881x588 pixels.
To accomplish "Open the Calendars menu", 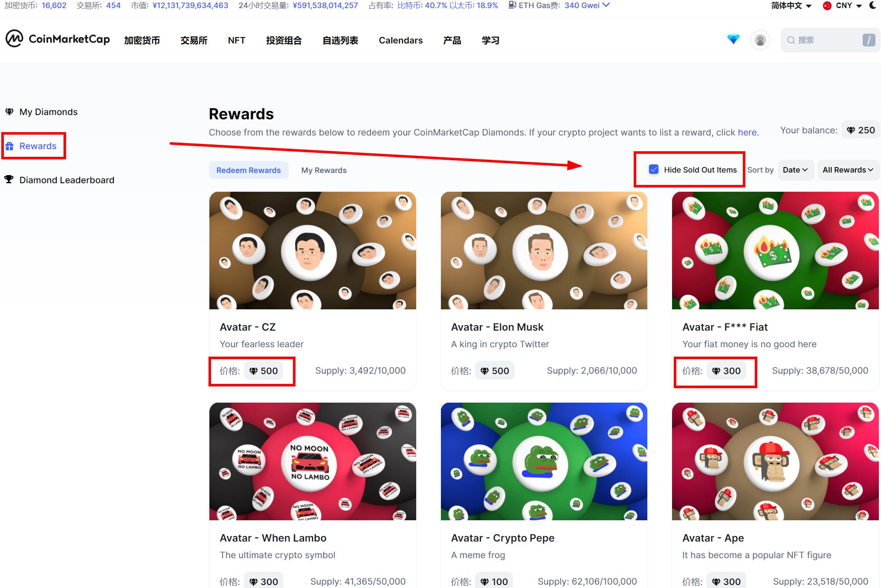I will pos(401,40).
